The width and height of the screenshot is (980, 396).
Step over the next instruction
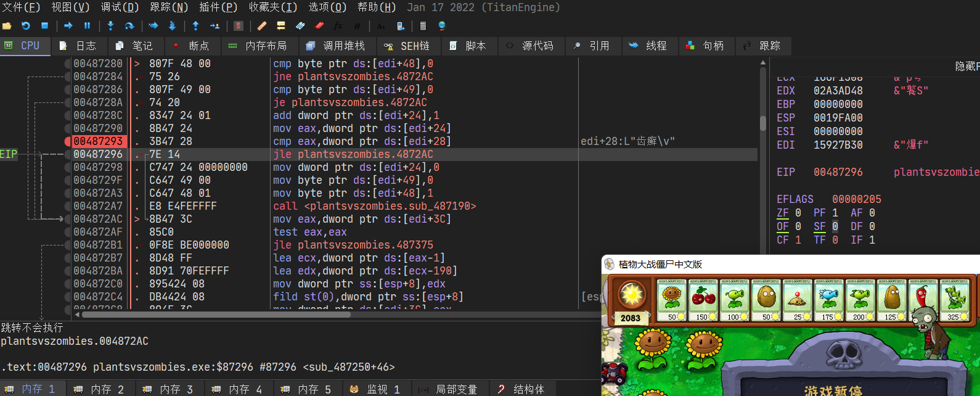point(129,26)
